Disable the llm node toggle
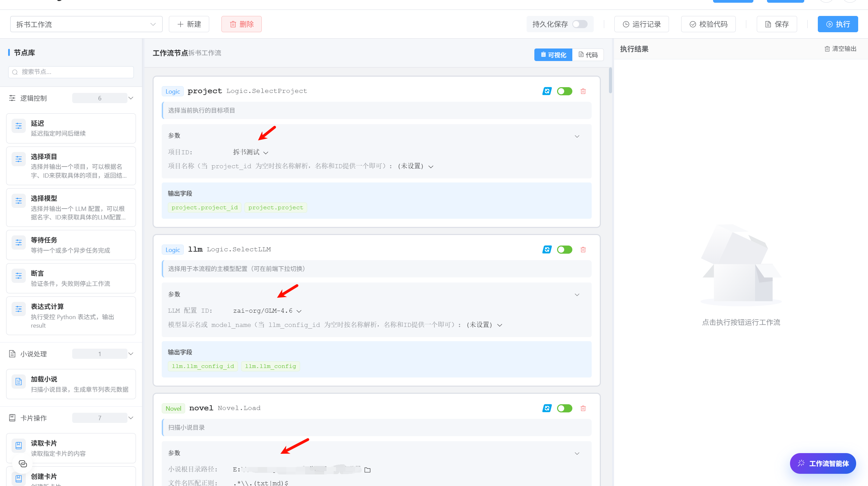Viewport: 868px width, 486px height. [x=565, y=250]
